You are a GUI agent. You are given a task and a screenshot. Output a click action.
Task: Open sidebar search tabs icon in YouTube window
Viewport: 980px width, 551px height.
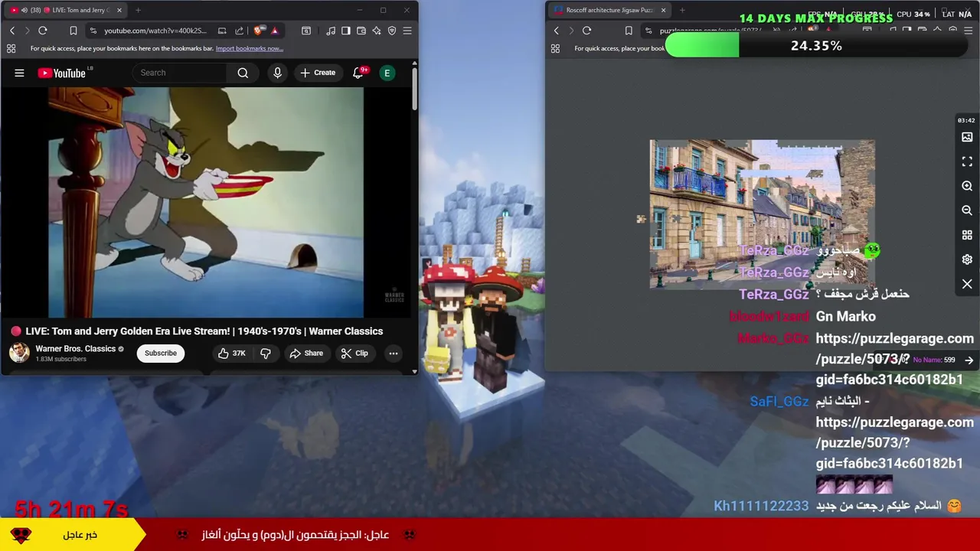[305, 31]
